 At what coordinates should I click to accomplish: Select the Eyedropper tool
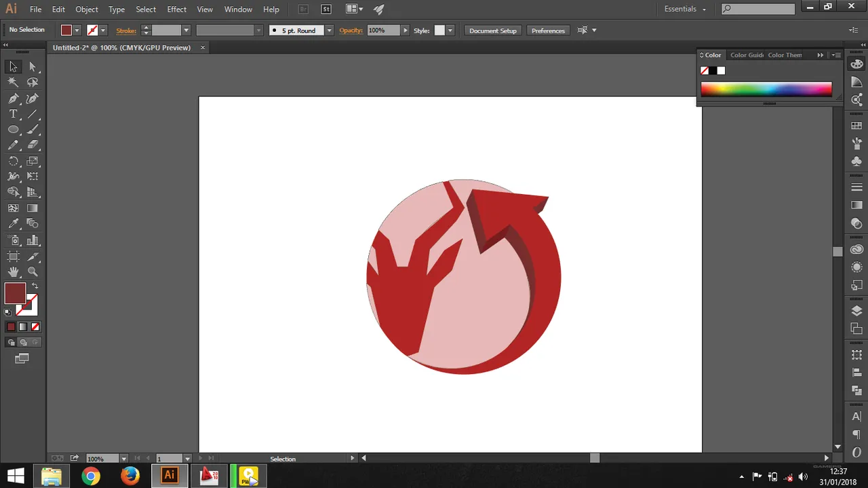click(13, 224)
